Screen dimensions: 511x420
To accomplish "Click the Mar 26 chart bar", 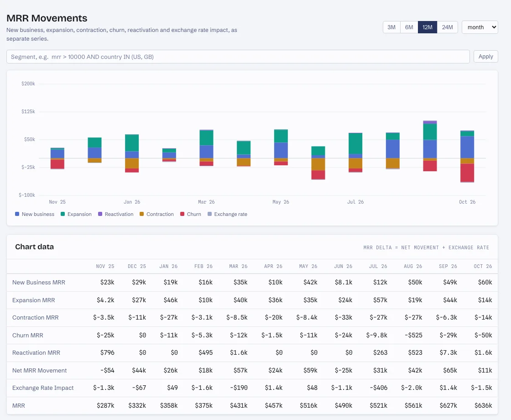I will click(x=206, y=148).
